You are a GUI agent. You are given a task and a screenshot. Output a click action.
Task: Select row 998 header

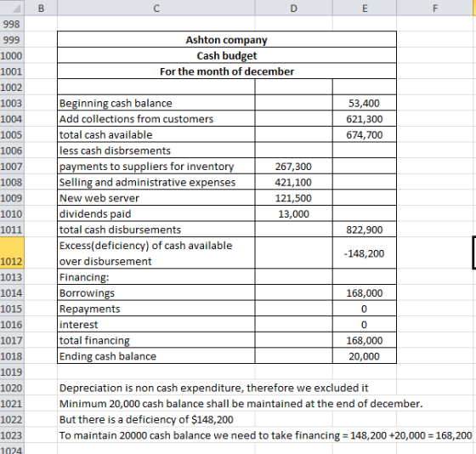[12, 24]
